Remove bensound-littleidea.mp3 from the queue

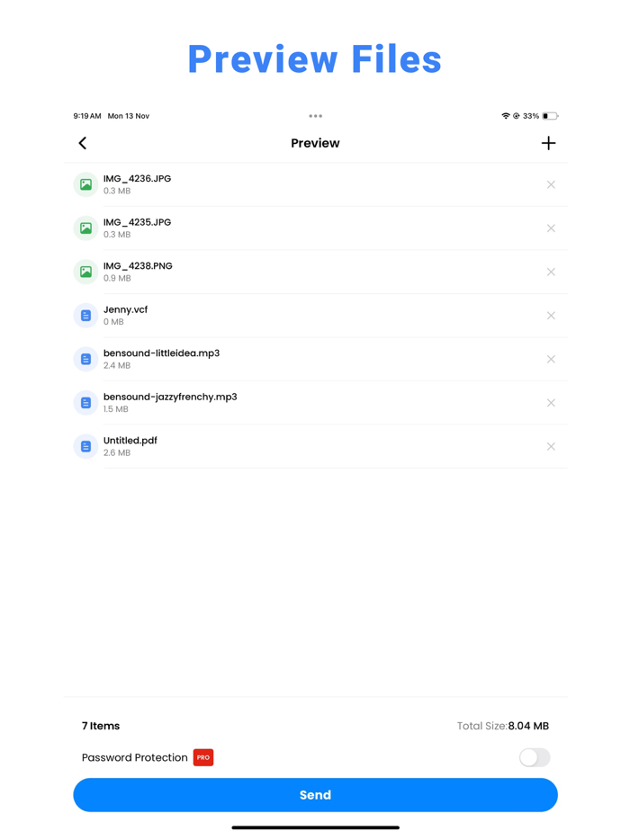click(x=551, y=359)
